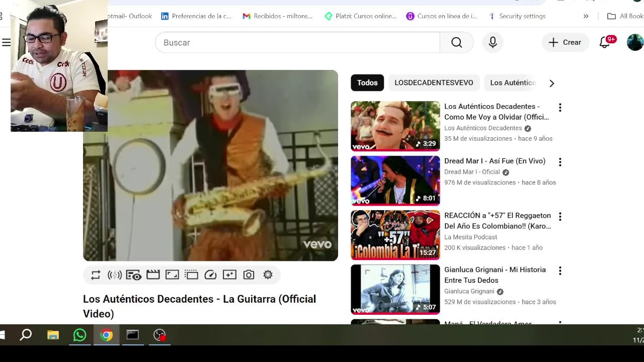Take a screenshot with camera icon

[x=249, y=275]
